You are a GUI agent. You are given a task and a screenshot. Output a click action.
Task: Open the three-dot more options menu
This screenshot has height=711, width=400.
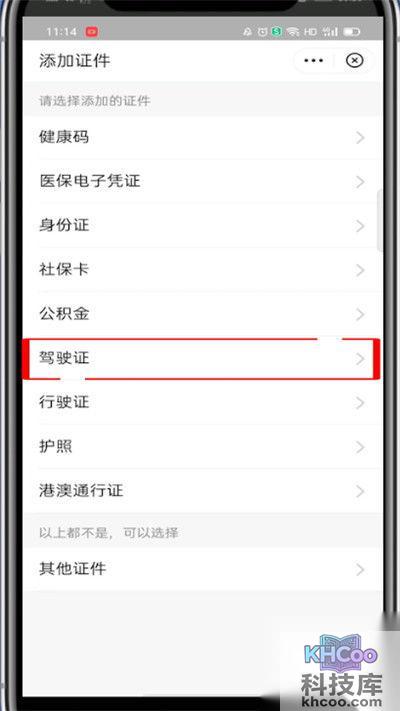[314, 60]
